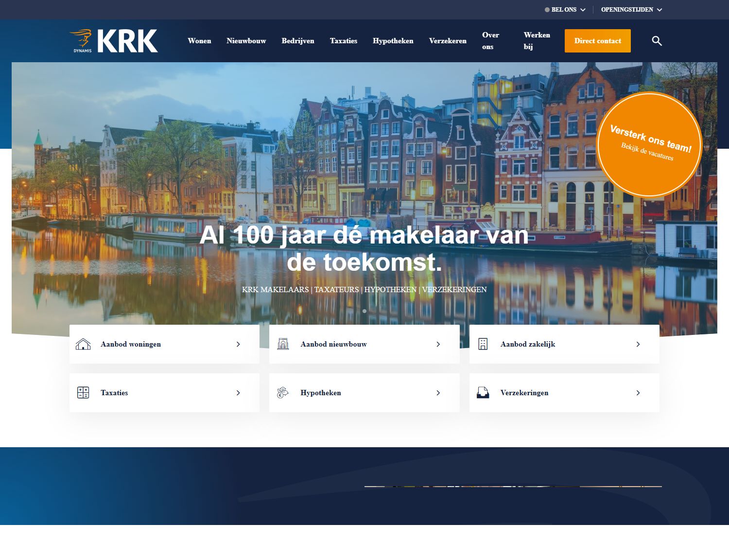The width and height of the screenshot is (729, 560).
Task: Click the carousel indicator dot
Action: (x=364, y=311)
